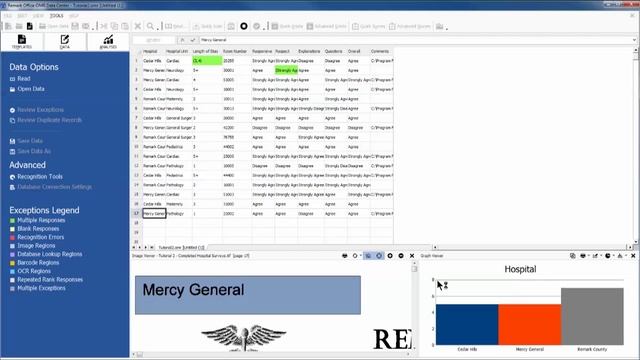Image resolution: width=640 pixels, height=360 pixels.
Task: Click the print toolbar icon
Action: tap(85, 26)
